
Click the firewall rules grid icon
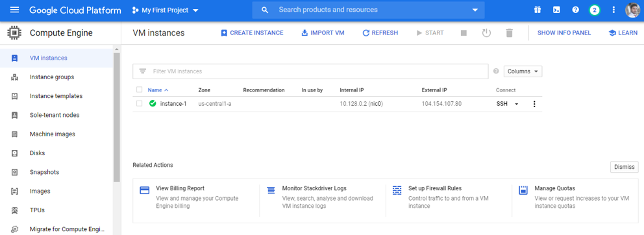(397, 190)
